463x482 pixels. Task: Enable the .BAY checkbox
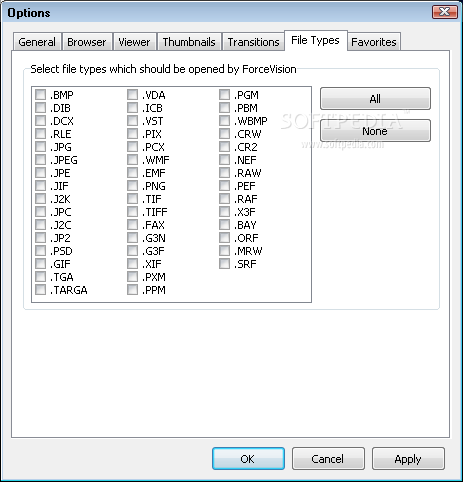click(x=224, y=225)
